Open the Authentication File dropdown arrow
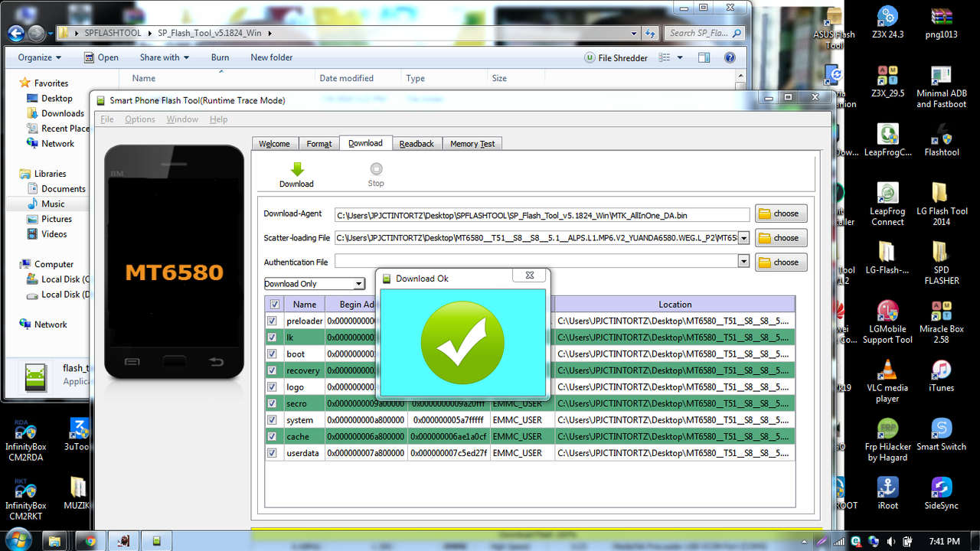Image resolution: width=980 pixels, height=551 pixels. pos(743,262)
